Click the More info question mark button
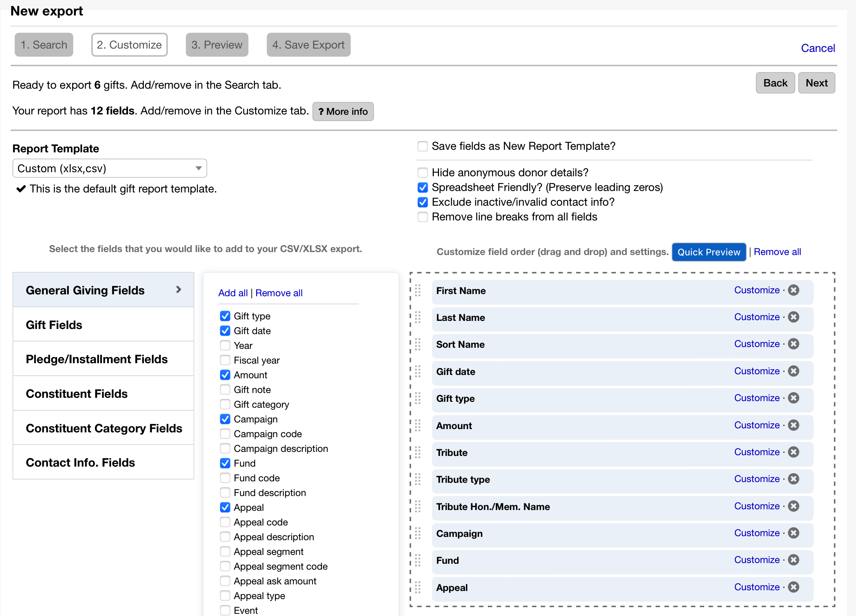 click(x=343, y=111)
